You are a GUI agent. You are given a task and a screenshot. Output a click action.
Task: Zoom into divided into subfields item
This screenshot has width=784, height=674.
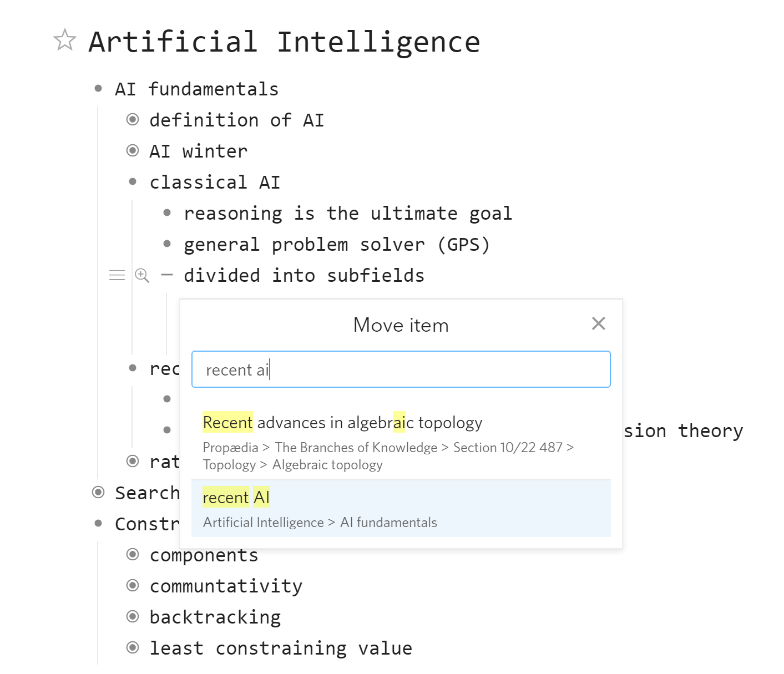point(143,275)
